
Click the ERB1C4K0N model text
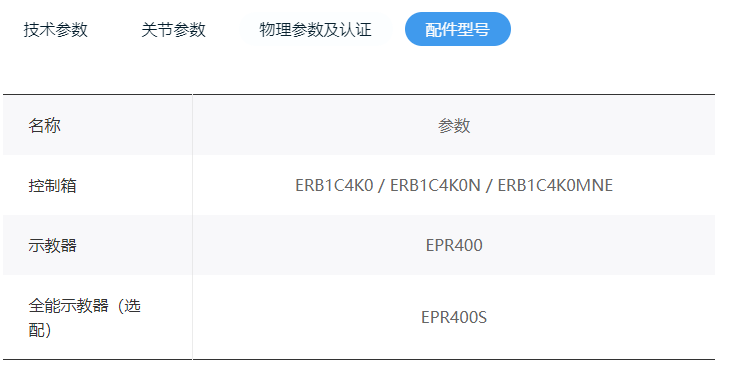tap(435, 185)
